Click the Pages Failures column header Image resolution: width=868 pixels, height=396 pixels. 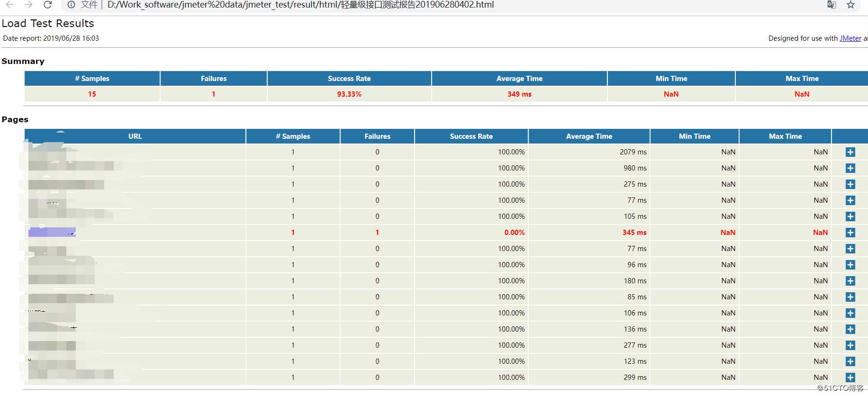point(377,136)
